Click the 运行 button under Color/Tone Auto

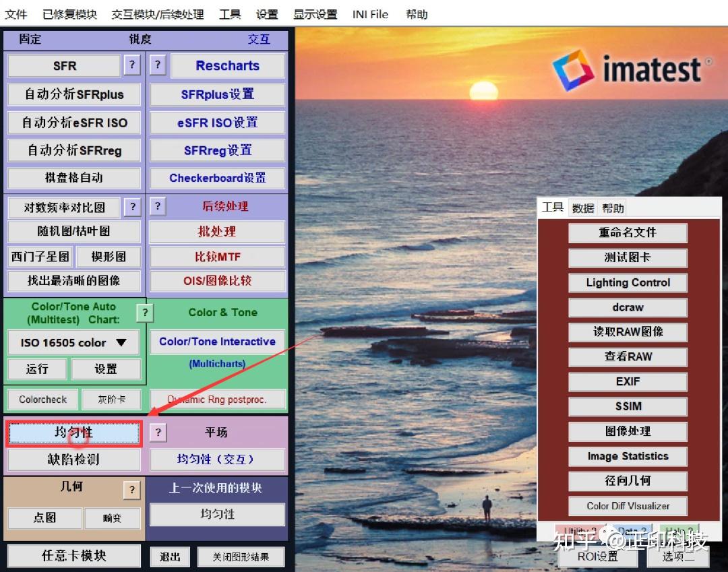[x=37, y=369]
